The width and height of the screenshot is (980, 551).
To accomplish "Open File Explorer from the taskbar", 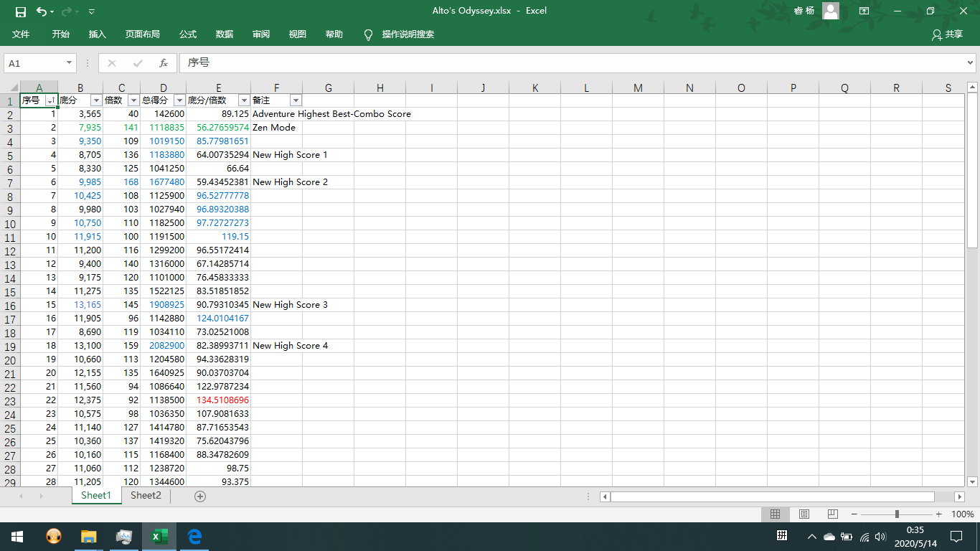I will tap(88, 537).
